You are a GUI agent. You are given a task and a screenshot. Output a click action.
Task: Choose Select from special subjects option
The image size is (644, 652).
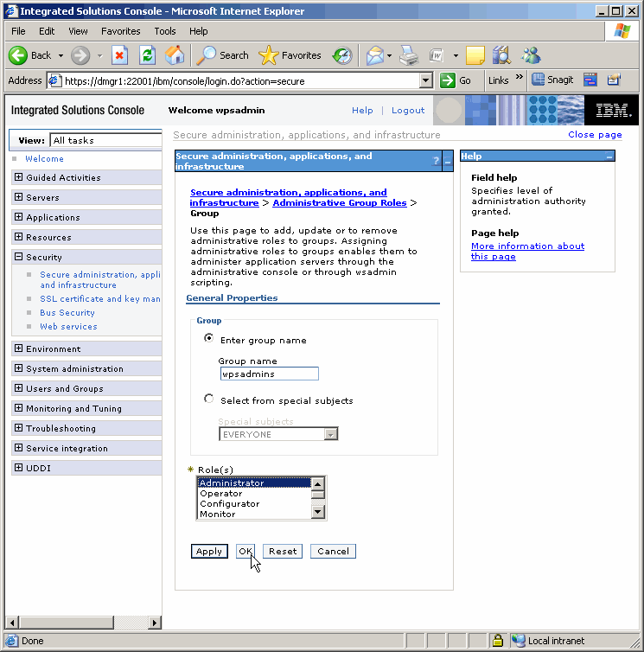(x=208, y=400)
